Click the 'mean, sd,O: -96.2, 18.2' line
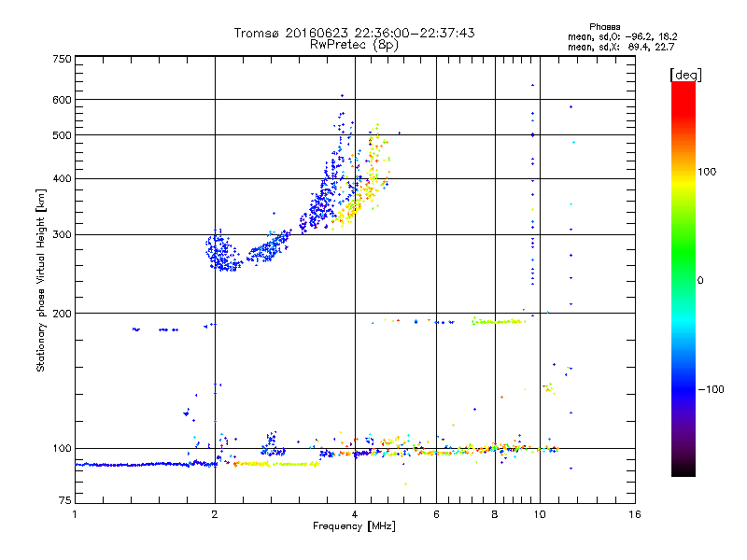The height and width of the screenshot is (560, 747). (622, 36)
